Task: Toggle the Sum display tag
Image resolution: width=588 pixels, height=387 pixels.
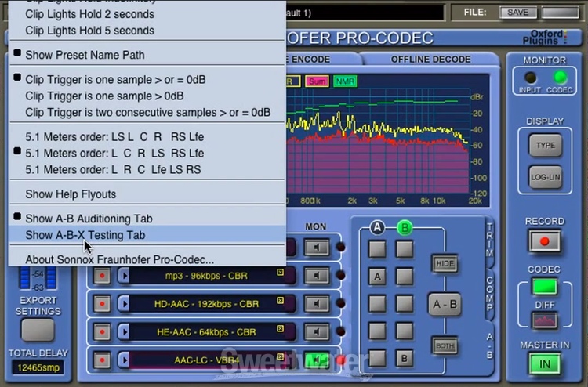Action: point(317,81)
